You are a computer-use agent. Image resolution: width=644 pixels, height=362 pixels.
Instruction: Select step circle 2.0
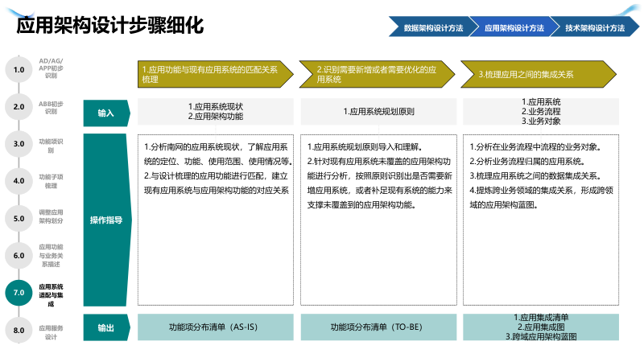point(19,107)
